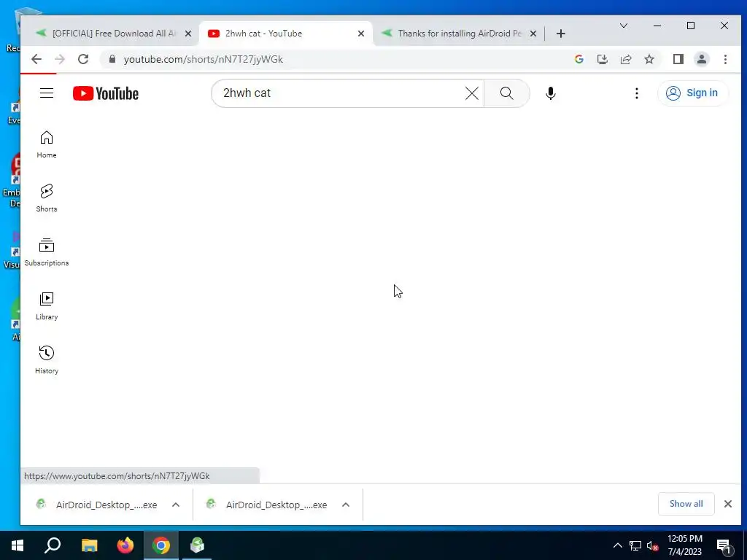The width and height of the screenshot is (747, 560).
Task: Click Show all downloads
Action: coord(686,504)
